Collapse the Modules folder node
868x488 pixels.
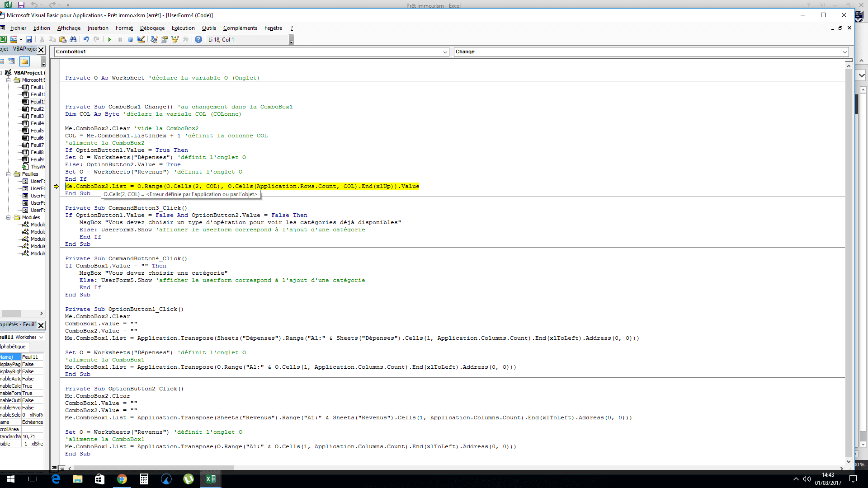(x=9, y=217)
